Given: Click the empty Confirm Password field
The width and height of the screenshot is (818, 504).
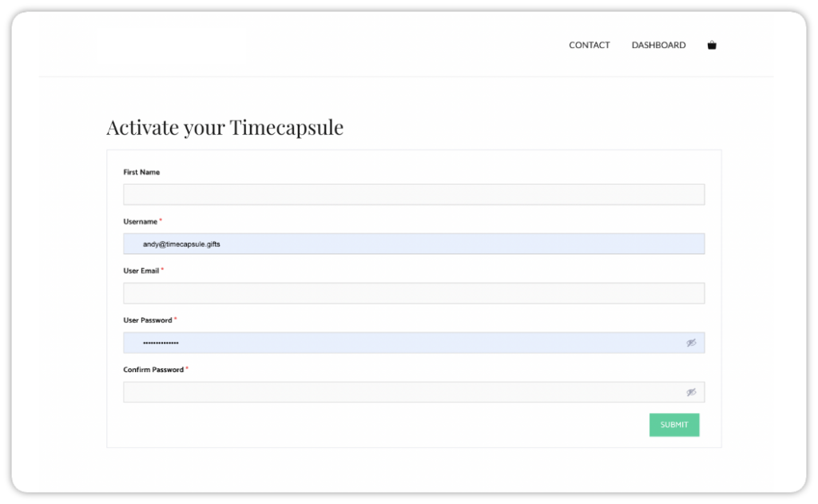Looking at the screenshot, I should tap(399, 391).
